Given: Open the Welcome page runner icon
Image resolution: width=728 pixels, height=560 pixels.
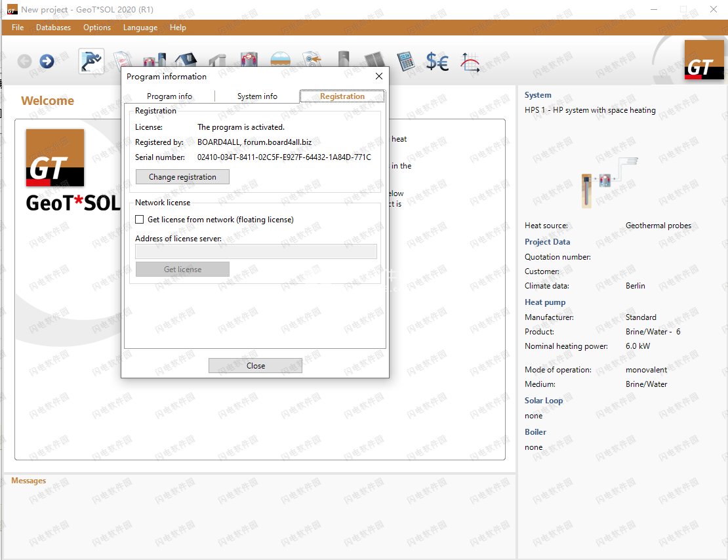Looking at the screenshot, I should point(91,61).
